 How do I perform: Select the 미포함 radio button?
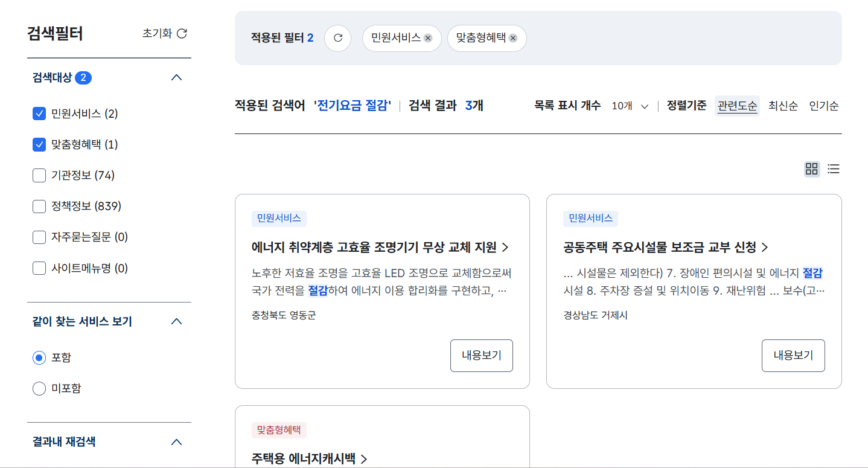(39, 388)
